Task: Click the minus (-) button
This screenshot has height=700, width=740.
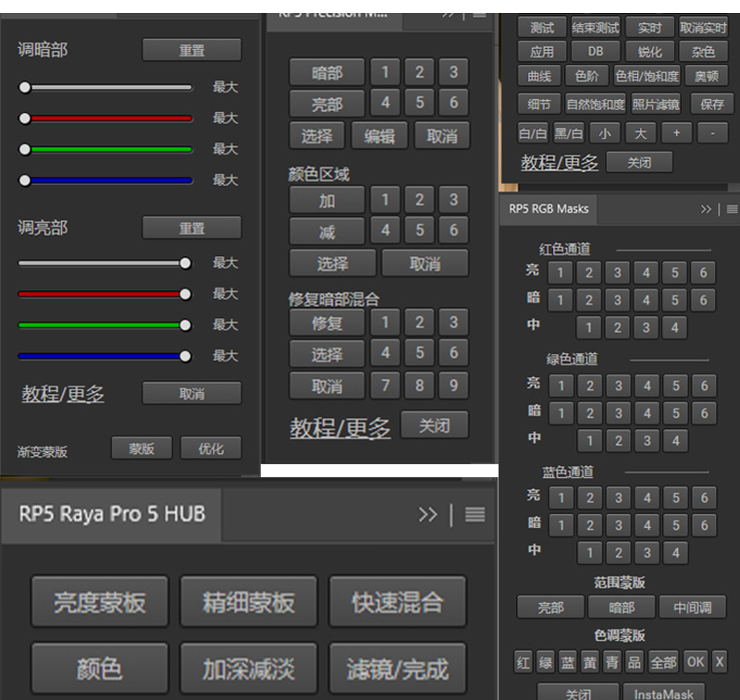Action: tap(712, 133)
